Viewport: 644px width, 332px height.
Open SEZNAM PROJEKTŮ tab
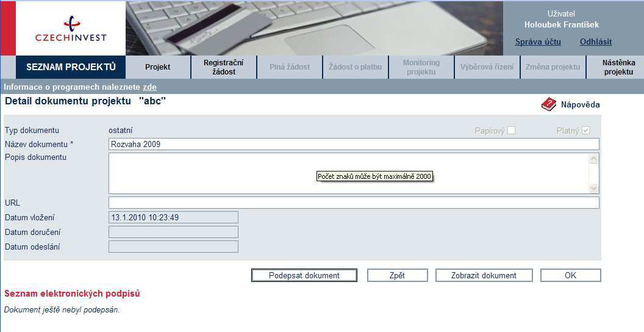click(71, 67)
